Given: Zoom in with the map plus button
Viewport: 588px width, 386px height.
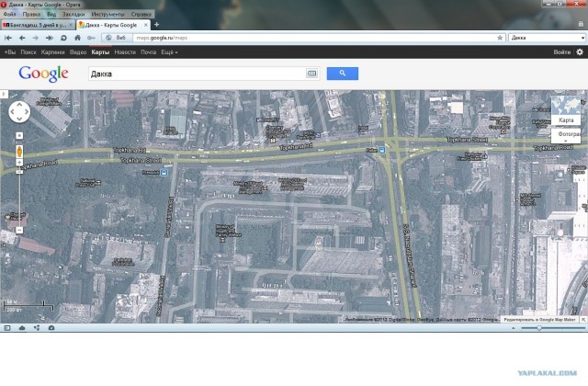Looking at the screenshot, I should click(x=19, y=170).
